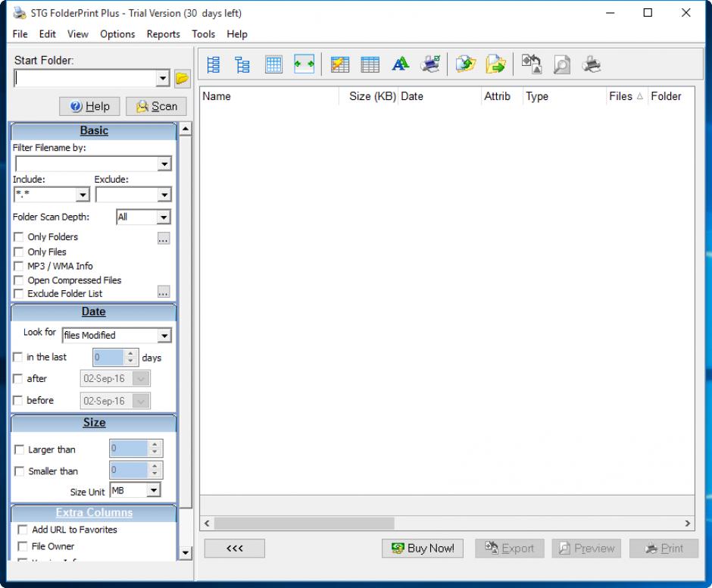Viewport: 712px width, 588px height.
Task: Click the expand-all list view toolbar icon
Action: tap(214, 64)
